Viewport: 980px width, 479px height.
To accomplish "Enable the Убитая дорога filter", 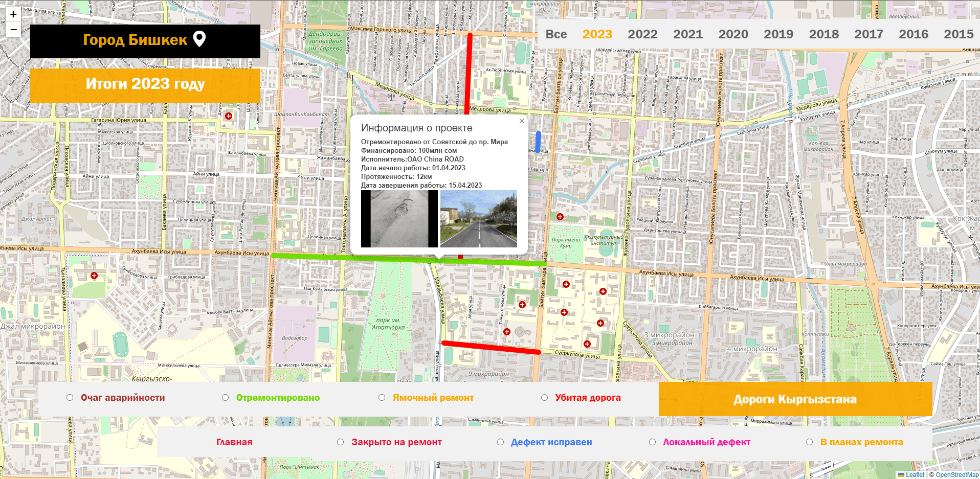I will pyautogui.click(x=545, y=397).
